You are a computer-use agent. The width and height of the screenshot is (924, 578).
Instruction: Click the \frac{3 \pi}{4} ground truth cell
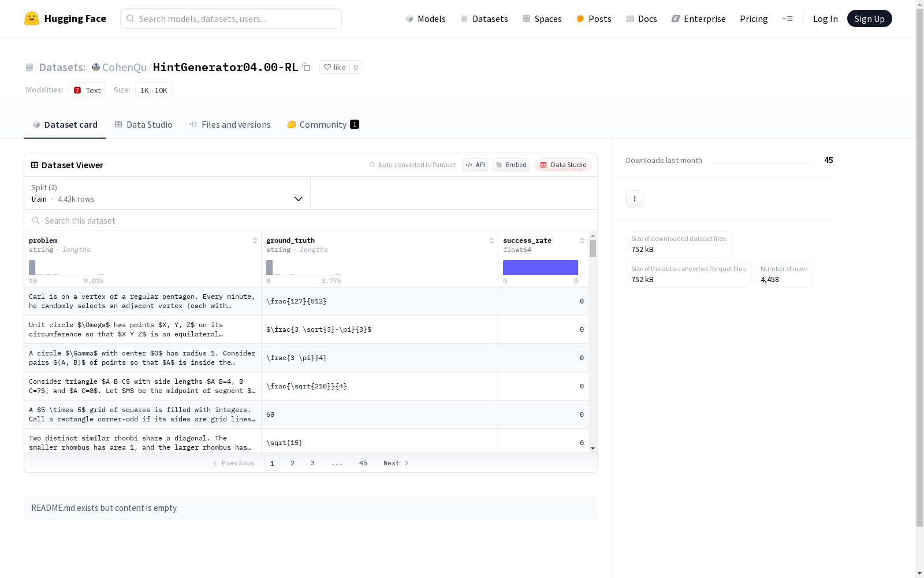click(379, 358)
